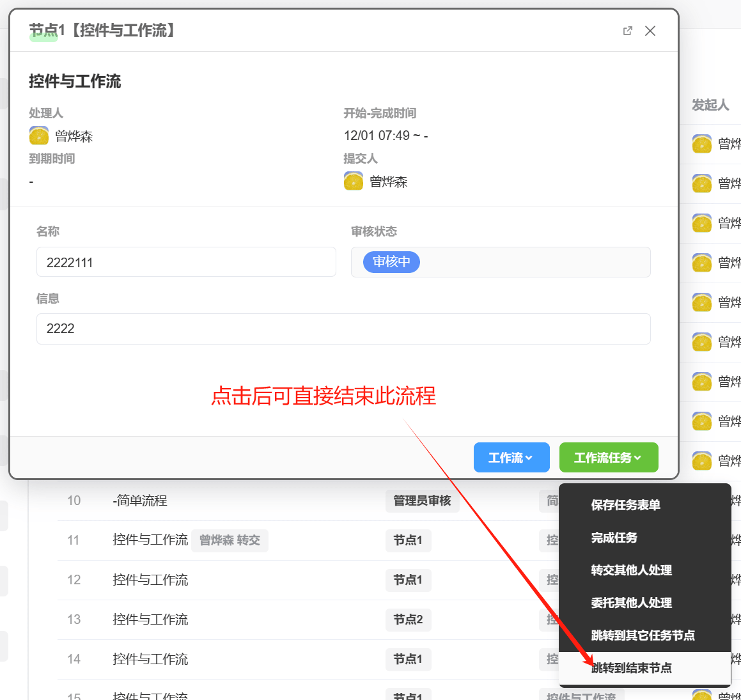Screen dimensions: 741x700
Task: Click 曾烨森 转交 tag in row 11
Action: click(x=230, y=540)
